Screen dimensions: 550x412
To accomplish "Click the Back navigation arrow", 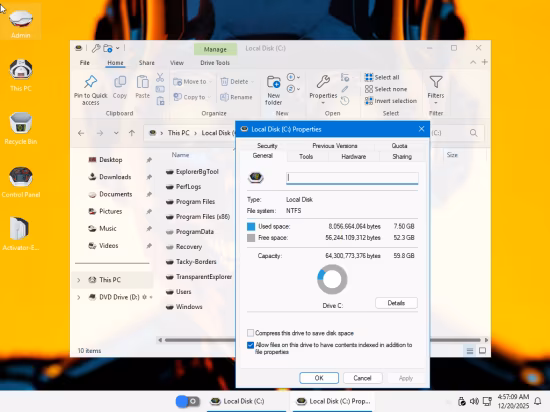I will (x=81, y=133).
